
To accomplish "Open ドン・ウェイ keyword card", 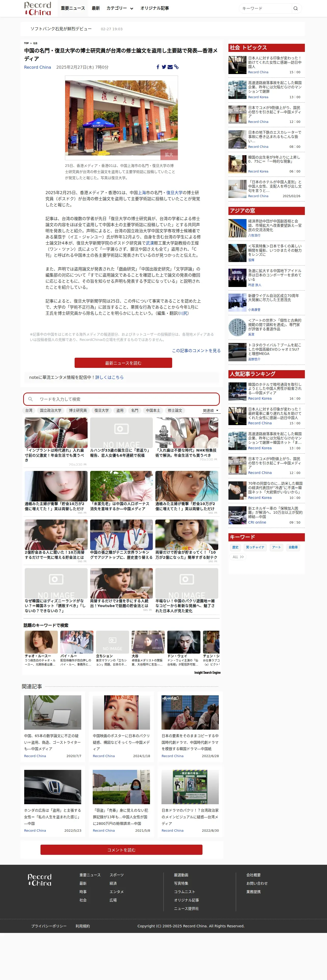I will click(x=183, y=648).
